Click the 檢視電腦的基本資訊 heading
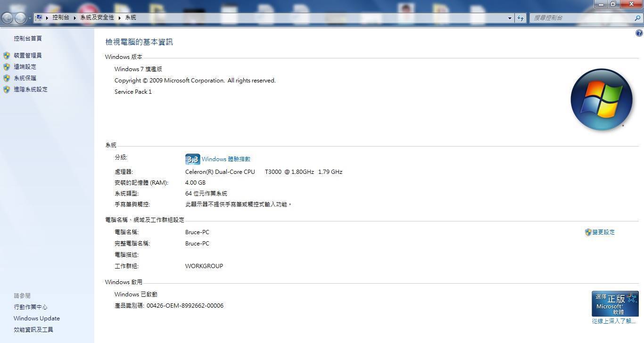The width and height of the screenshot is (644, 343). (139, 42)
